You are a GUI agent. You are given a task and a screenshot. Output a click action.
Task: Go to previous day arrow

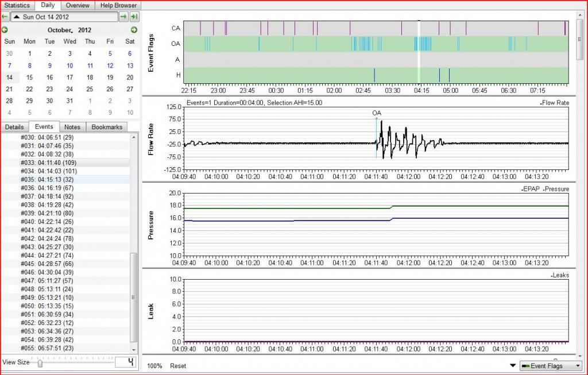click(x=5, y=17)
